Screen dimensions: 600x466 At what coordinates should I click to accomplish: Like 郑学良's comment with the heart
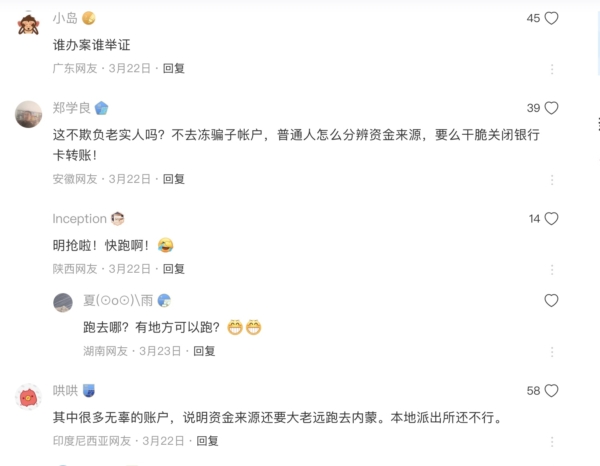pos(551,108)
